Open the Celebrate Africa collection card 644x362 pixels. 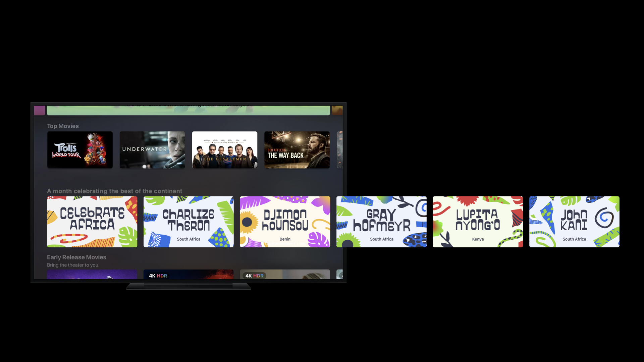click(92, 222)
